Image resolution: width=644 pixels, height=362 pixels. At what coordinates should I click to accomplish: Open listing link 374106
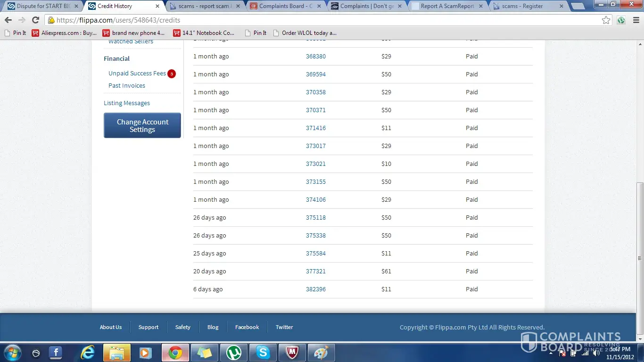[x=316, y=200]
